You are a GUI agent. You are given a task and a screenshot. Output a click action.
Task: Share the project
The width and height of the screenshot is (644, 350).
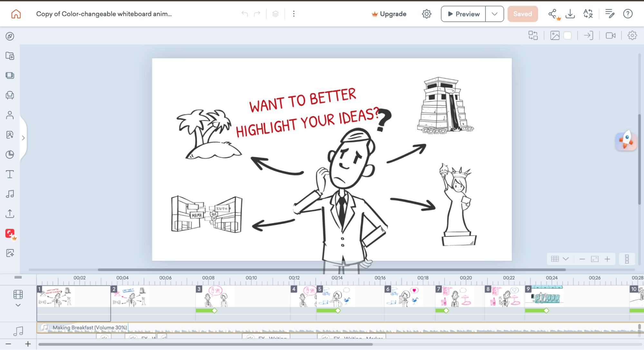click(553, 14)
